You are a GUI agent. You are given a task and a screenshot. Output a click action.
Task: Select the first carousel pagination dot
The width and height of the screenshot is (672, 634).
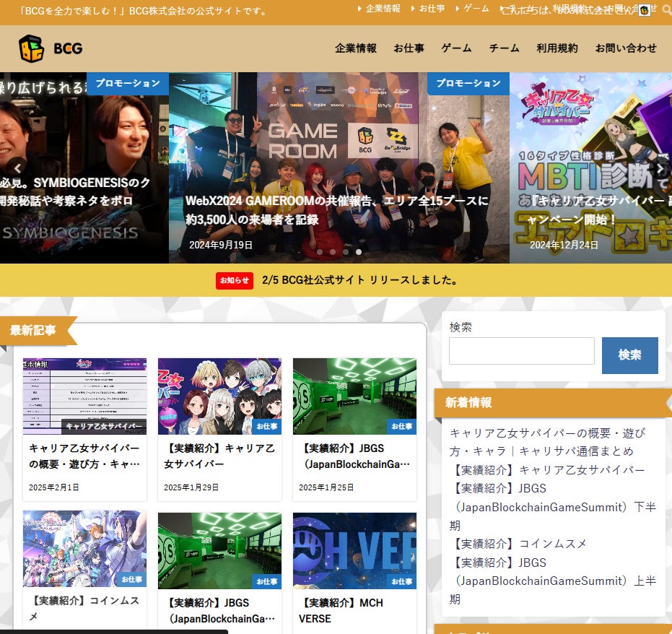tap(320, 252)
